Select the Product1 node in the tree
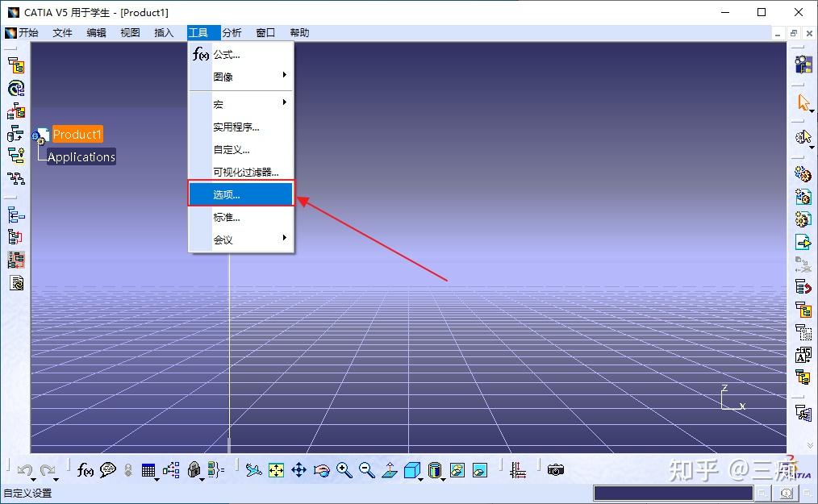This screenshot has width=818, height=504. (77, 134)
